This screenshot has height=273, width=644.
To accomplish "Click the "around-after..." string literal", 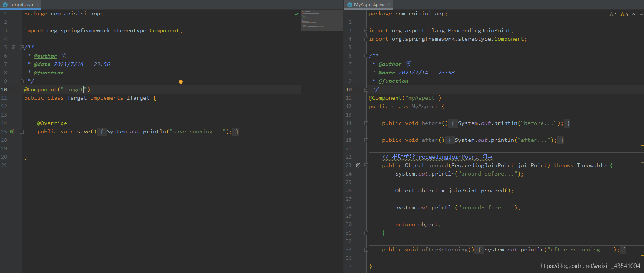I will [486, 207].
